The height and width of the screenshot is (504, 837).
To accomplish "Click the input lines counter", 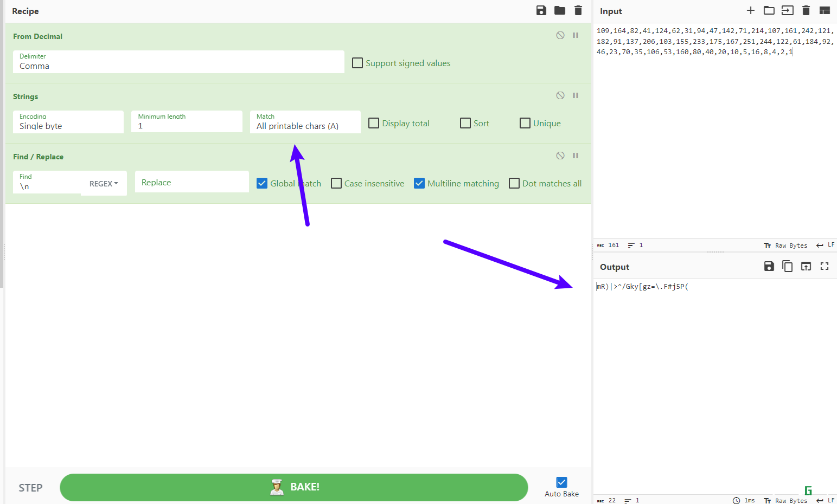I will pos(635,245).
